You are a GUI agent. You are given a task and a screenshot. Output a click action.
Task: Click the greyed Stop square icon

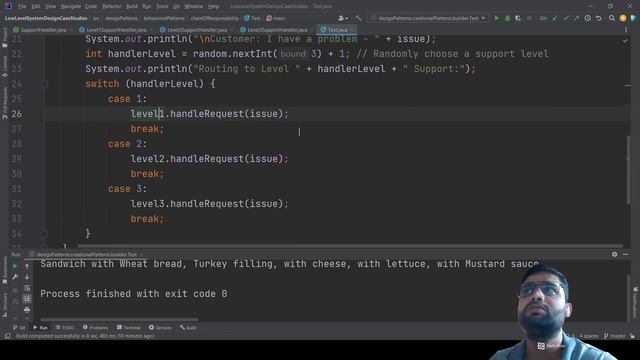tap(529, 18)
